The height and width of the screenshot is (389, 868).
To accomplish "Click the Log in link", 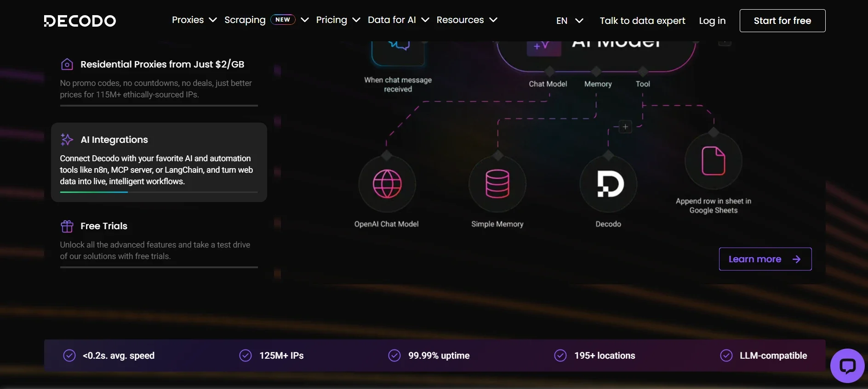I will point(712,21).
